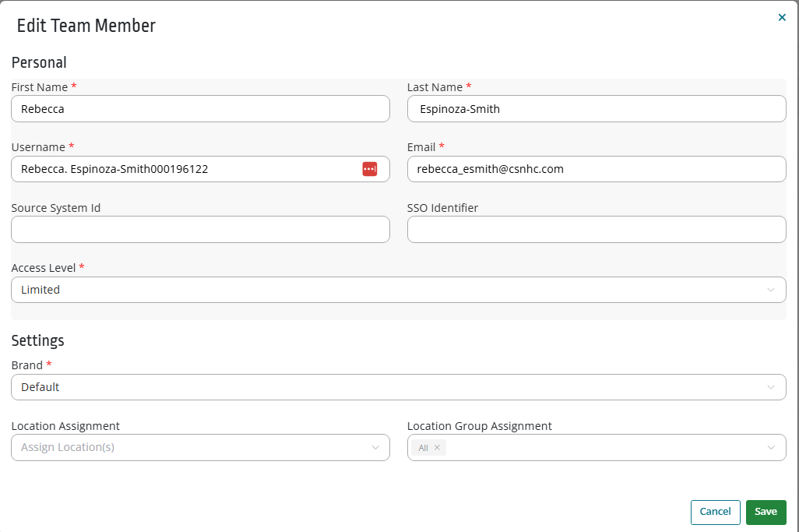Screen dimensions: 799x532
Task: Cancel editing the team member
Action: tap(715, 512)
